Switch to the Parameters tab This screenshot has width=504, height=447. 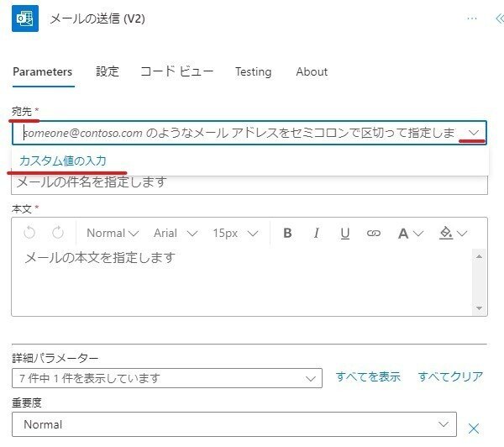tap(43, 71)
